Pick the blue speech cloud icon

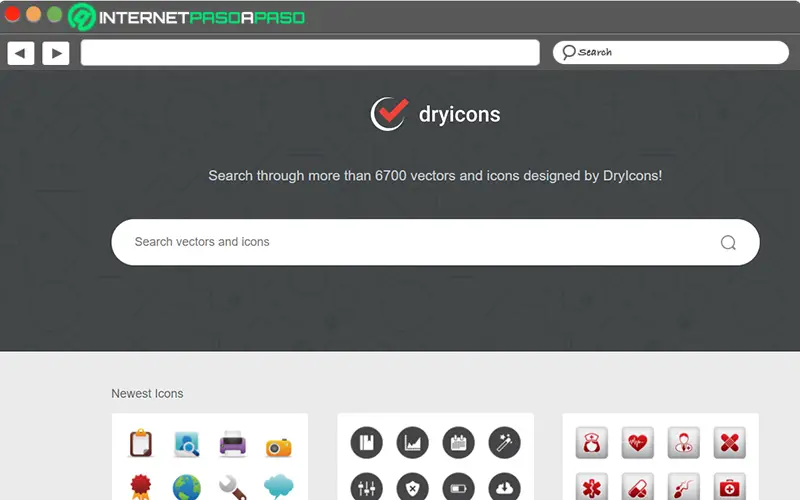click(x=279, y=487)
